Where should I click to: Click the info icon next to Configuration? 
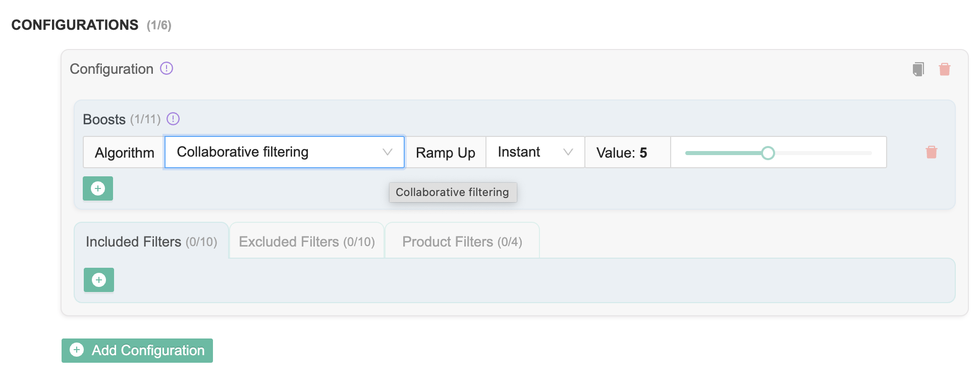(167, 68)
